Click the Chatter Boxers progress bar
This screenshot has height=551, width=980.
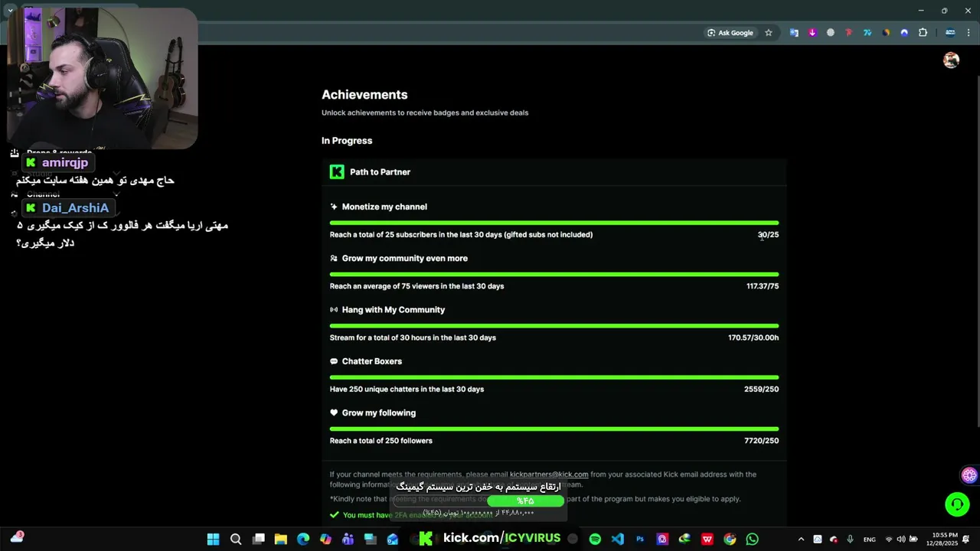click(x=554, y=377)
